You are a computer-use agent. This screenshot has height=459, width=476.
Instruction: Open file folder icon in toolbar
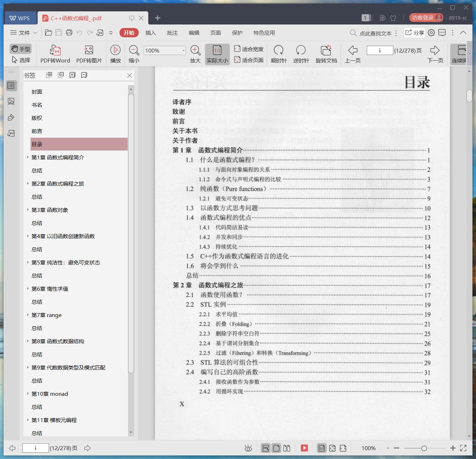point(49,33)
